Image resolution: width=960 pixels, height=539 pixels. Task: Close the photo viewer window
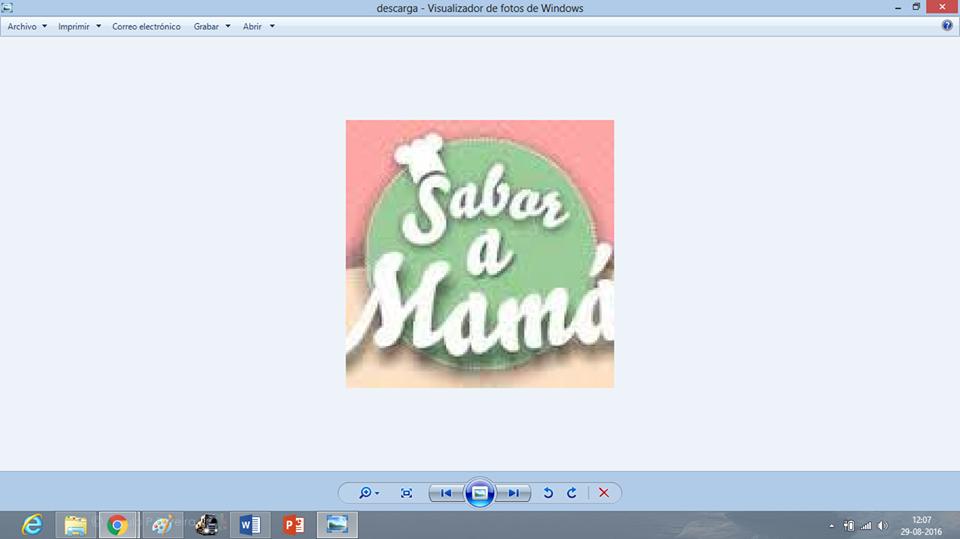[942, 7]
